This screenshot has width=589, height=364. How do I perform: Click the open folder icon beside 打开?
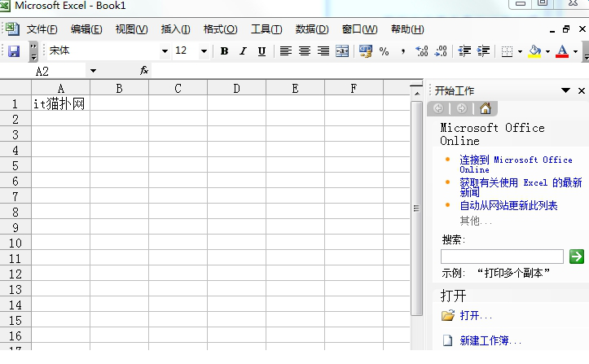click(448, 315)
